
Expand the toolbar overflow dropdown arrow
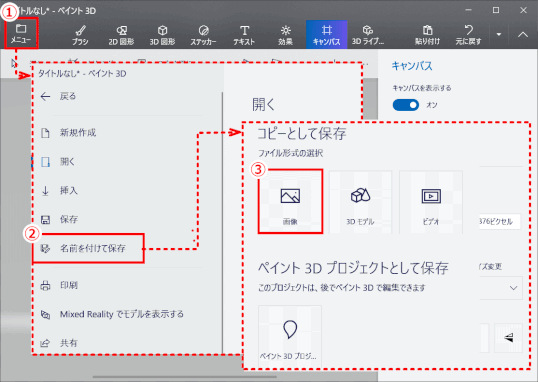[x=499, y=34]
